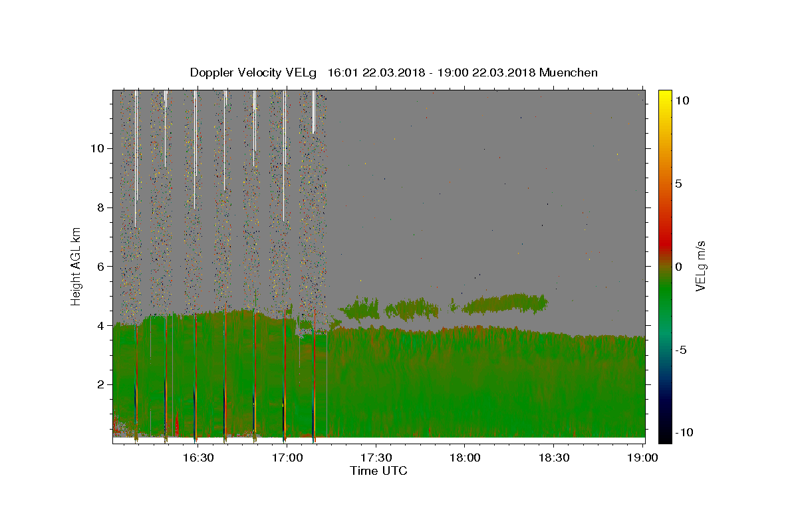Click the colorbar tick value 10
798x532 pixels.
click(x=684, y=100)
